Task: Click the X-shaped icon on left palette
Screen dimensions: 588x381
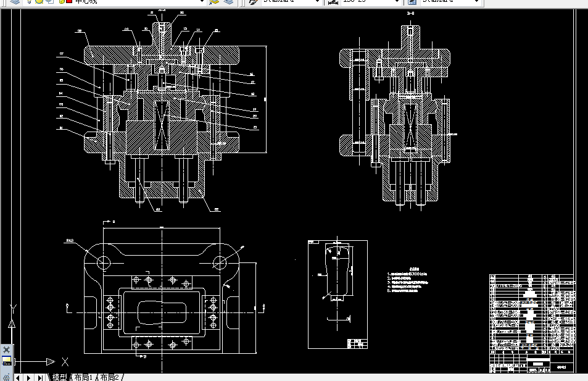Action: pos(6,350)
